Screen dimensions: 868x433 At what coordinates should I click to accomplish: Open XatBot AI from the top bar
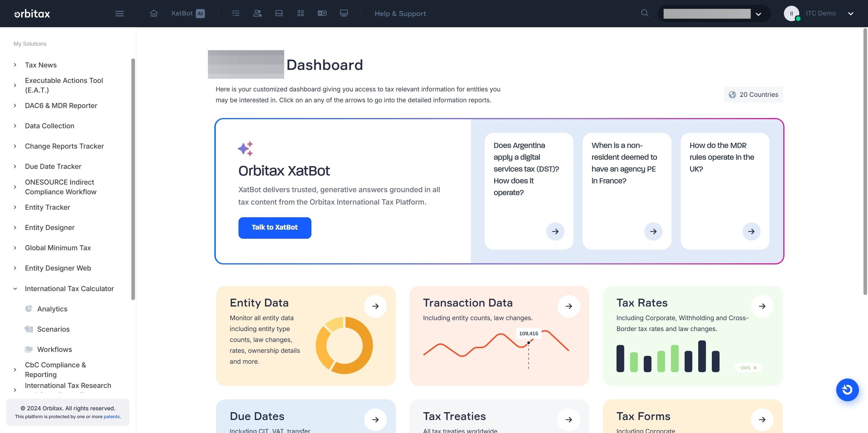point(188,13)
